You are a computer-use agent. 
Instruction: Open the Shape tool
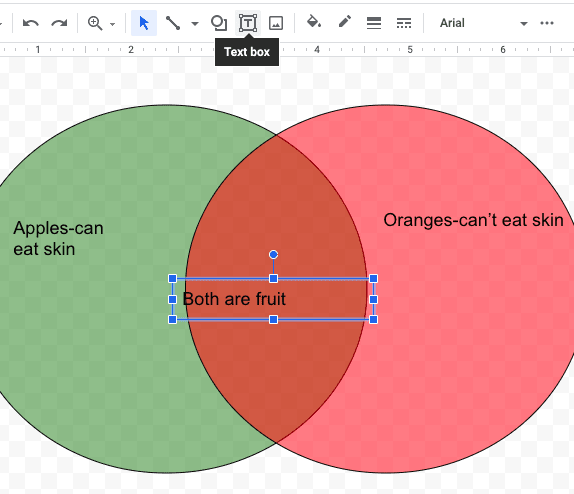219,23
